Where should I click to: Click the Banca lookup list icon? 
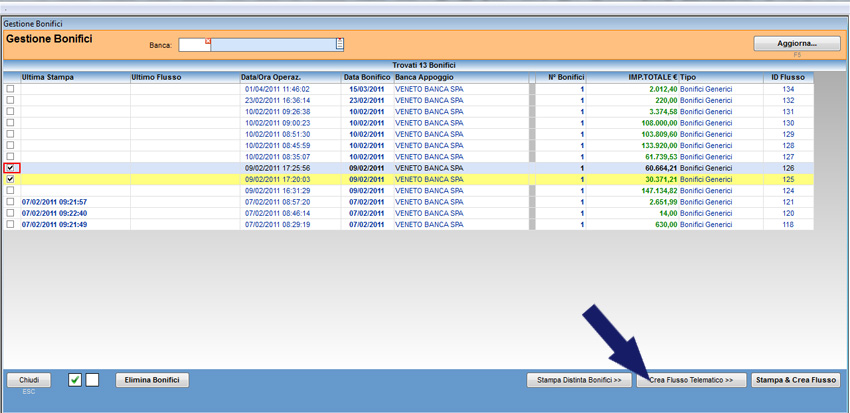click(x=340, y=44)
